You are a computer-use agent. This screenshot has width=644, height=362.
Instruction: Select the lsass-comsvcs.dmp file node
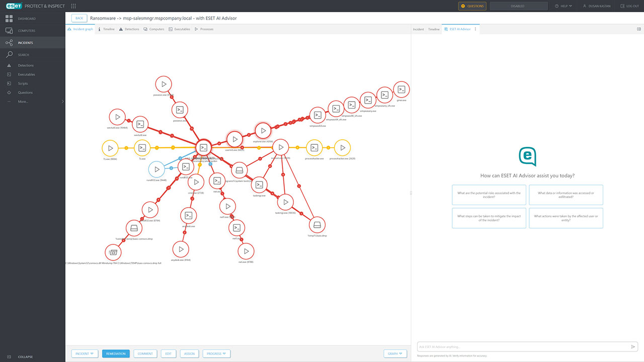click(133, 229)
